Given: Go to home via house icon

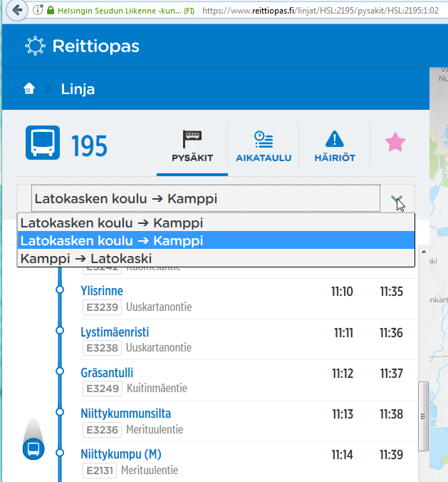Looking at the screenshot, I should pyautogui.click(x=29, y=89).
